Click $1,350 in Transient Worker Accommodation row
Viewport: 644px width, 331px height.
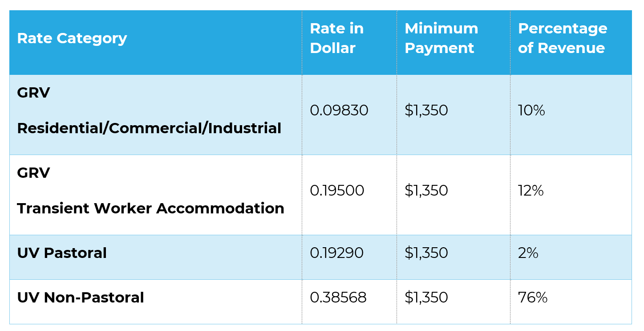pyautogui.click(x=426, y=191)
